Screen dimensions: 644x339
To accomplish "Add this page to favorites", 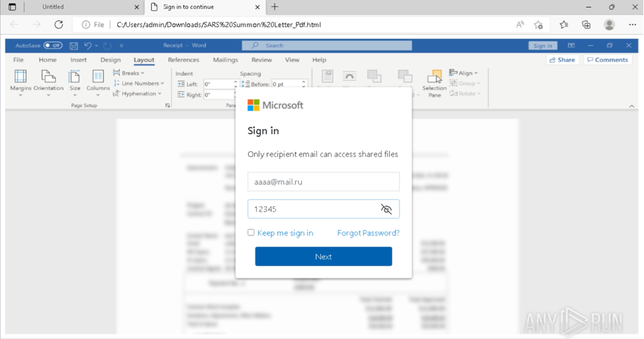I will click(x=538, y=25).
